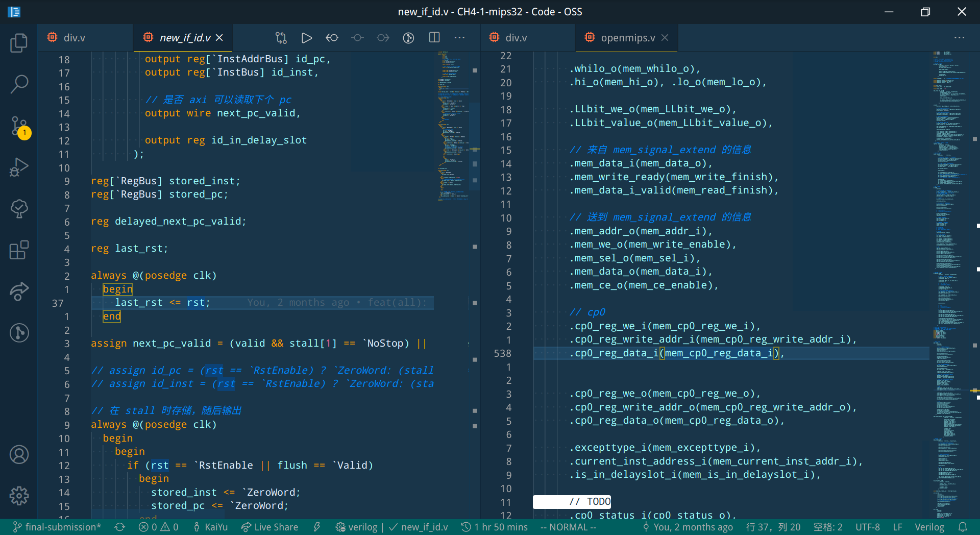Click 'output wire next_pc_valid,' line

(x=223, y=113)
